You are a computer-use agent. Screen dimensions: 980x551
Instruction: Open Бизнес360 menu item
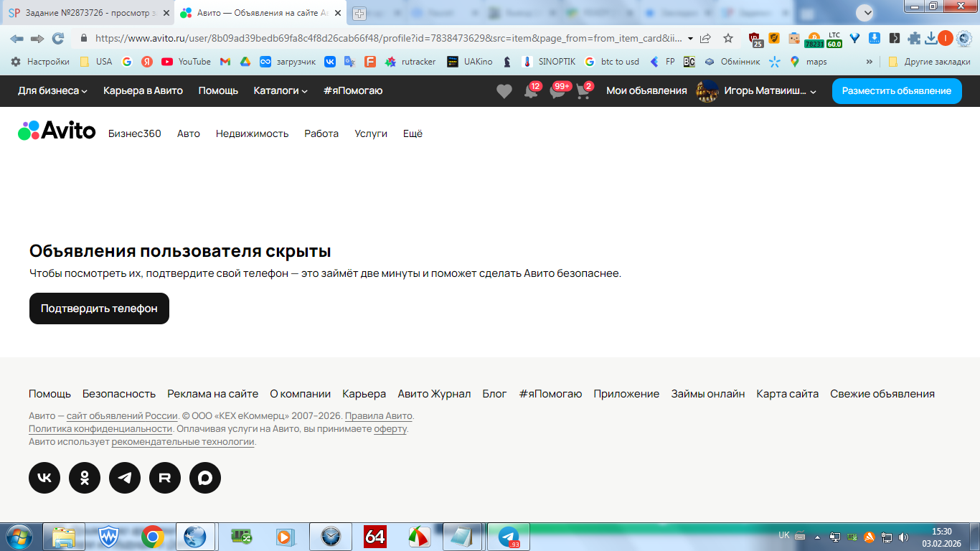(135, 133)
